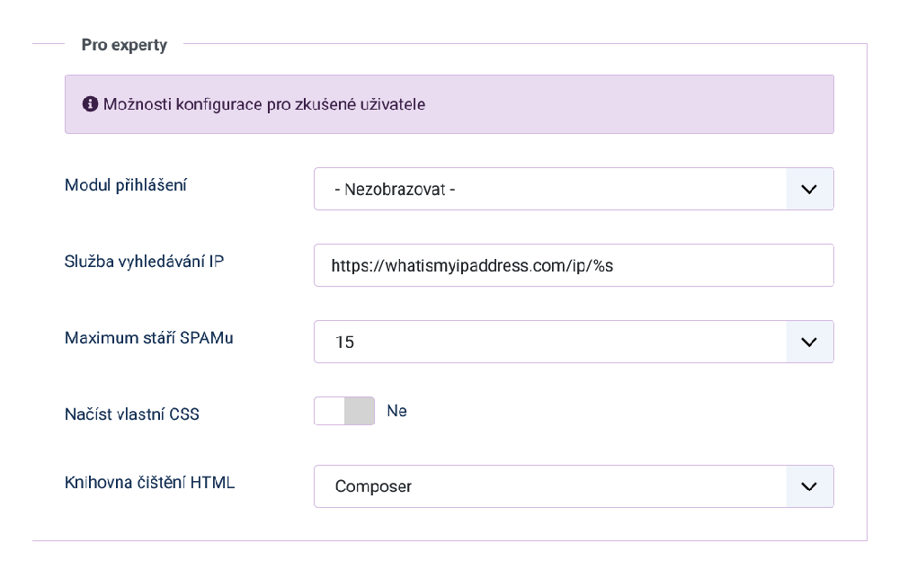The image size is (899, 588).
Task: Click the chevron arrow of Modul přihlášení
Action: click(x=809, y=189)
